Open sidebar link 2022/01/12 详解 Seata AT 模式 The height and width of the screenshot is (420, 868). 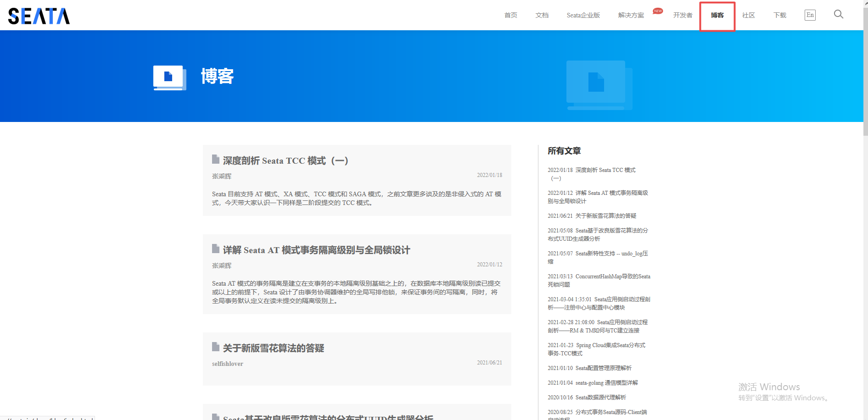click(x=598, y=197)
